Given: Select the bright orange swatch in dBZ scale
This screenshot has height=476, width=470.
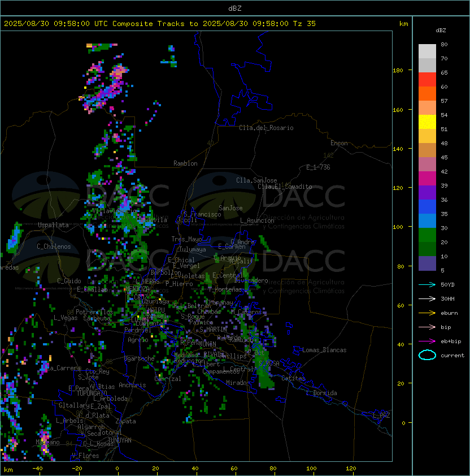Looking at the screenshot, I should pyautogui.click(x=427, y=94).
